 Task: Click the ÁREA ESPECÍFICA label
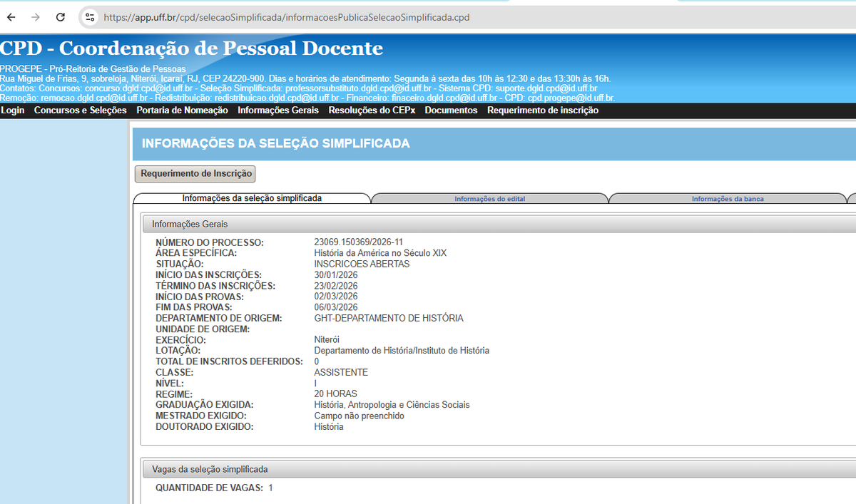(x=196, y=254)
